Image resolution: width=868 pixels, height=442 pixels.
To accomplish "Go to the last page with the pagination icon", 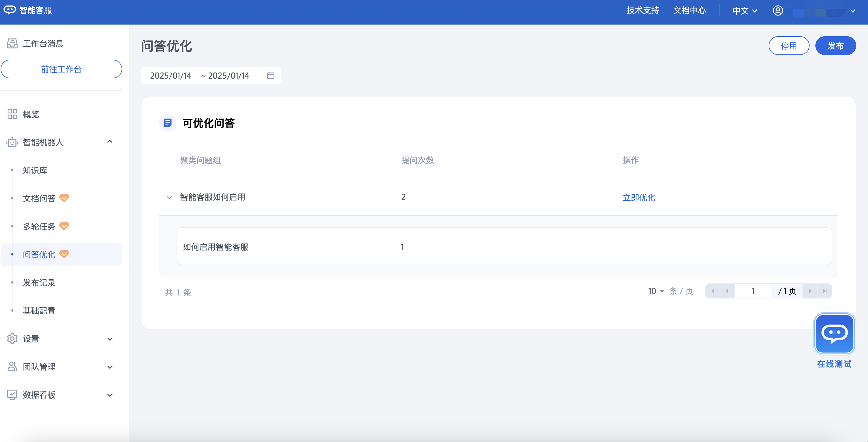I will [824, 291].
